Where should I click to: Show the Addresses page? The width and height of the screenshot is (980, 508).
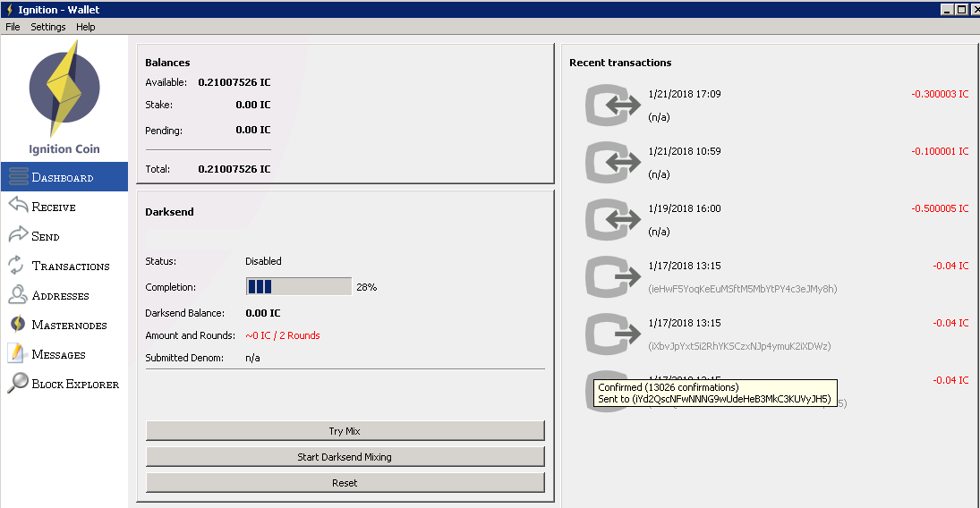click(x=64, y=295)
